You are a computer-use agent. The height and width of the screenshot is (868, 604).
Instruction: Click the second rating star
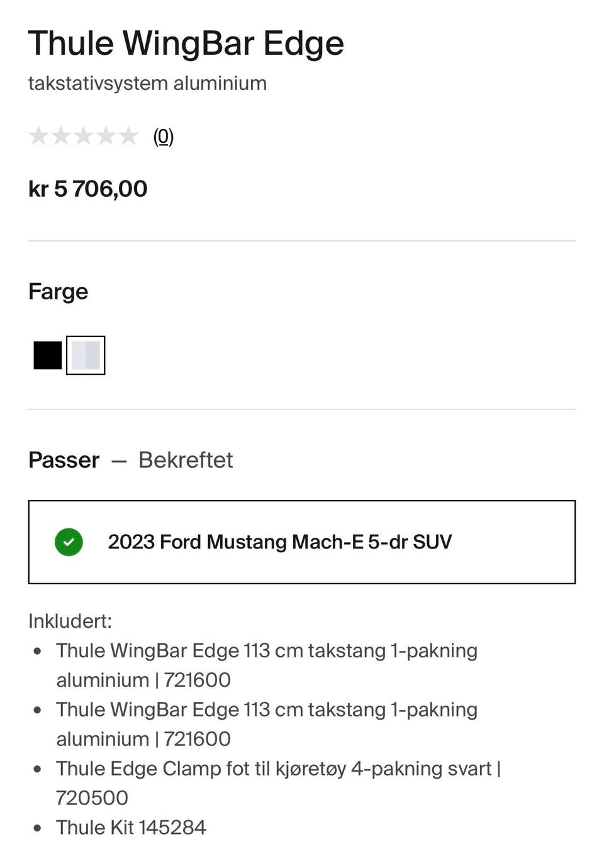[61, 136]
